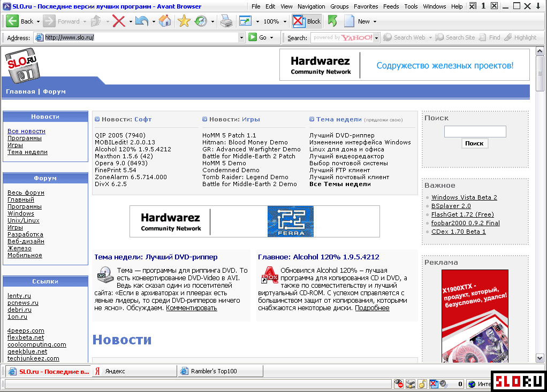
Task: Click the Find button in search bar
Action: [x=489, y=37]
